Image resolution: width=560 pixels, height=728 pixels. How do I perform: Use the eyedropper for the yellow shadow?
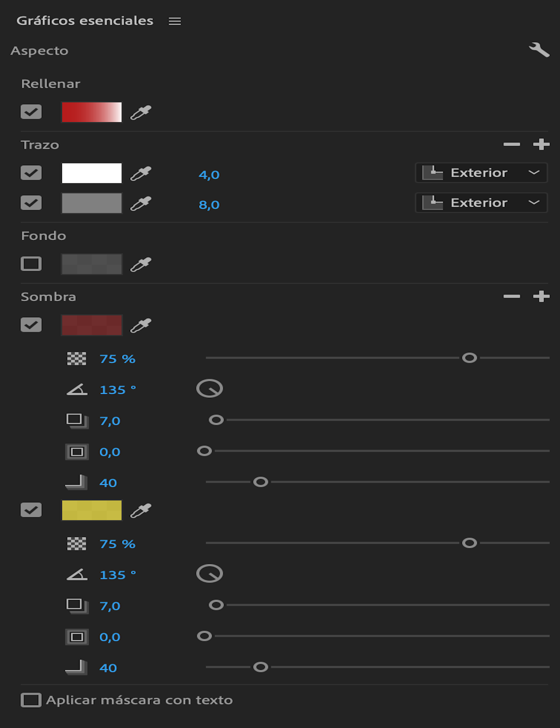(141, 510)
